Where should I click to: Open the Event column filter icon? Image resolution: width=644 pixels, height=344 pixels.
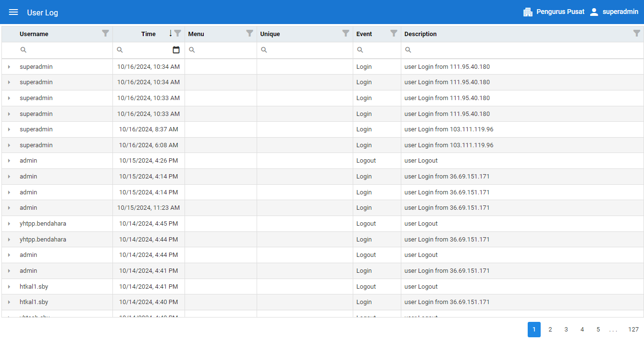point(394,33)
